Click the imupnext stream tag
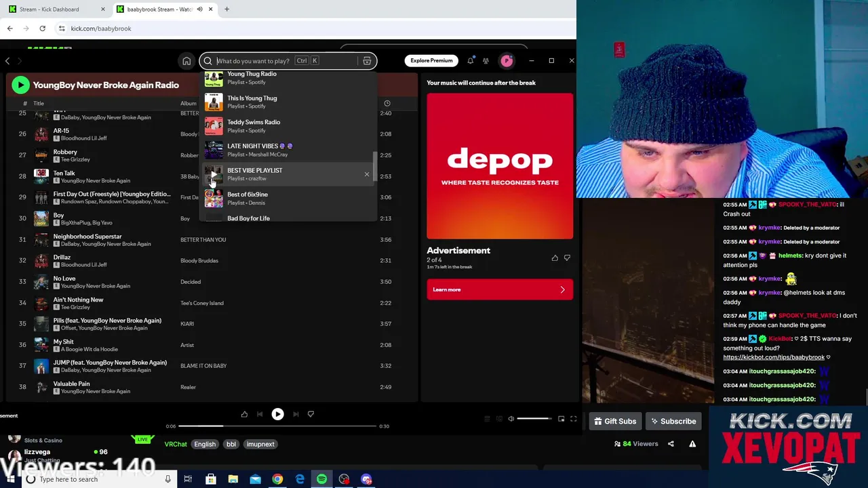 (260, 445)
